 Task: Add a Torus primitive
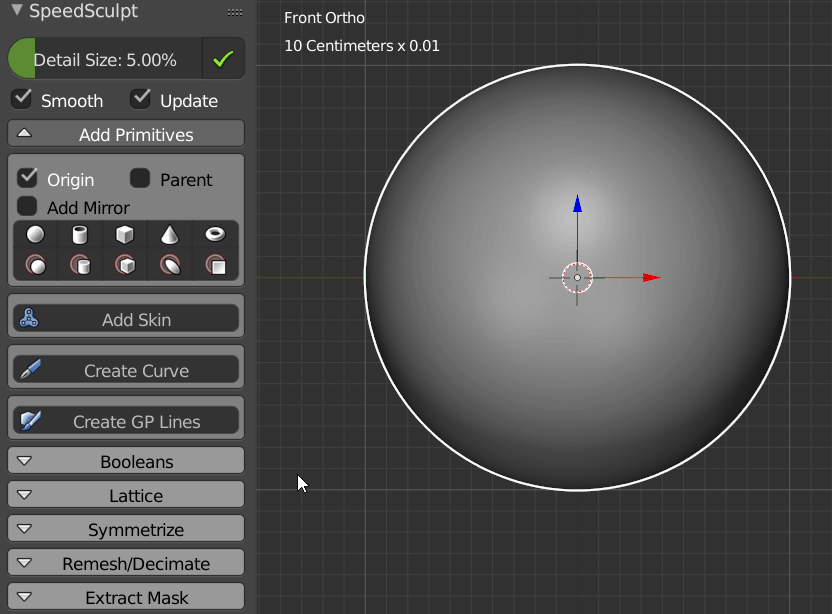pos(215,234)
